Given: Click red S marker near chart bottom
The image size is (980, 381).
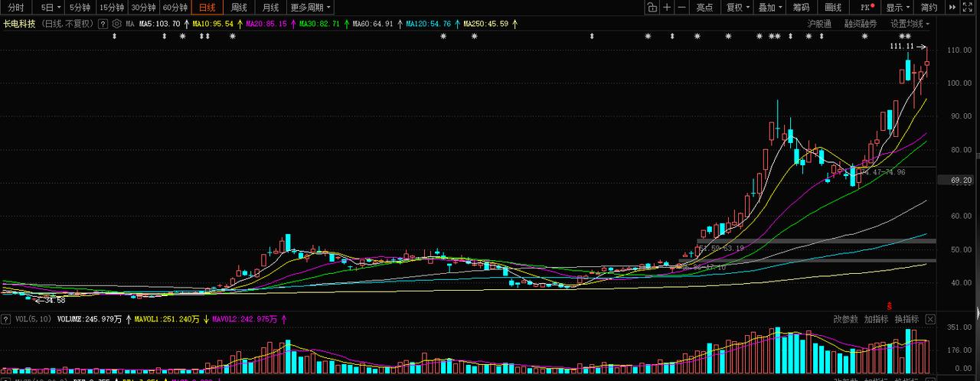Looking at the screenshot, I should (889, 304).
